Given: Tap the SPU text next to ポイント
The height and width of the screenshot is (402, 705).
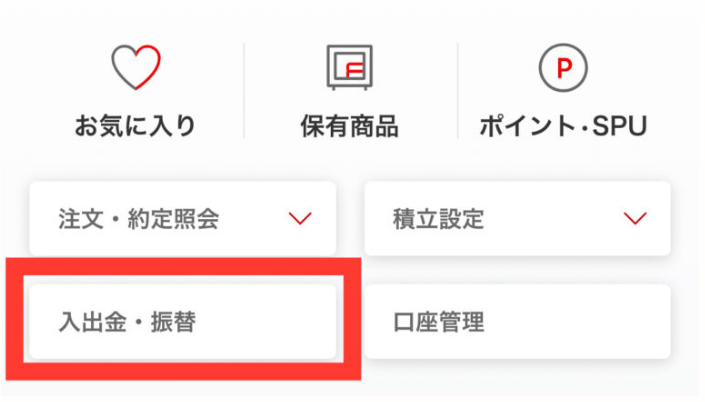Looking at the screenshot, I should [x=620, y=126].
